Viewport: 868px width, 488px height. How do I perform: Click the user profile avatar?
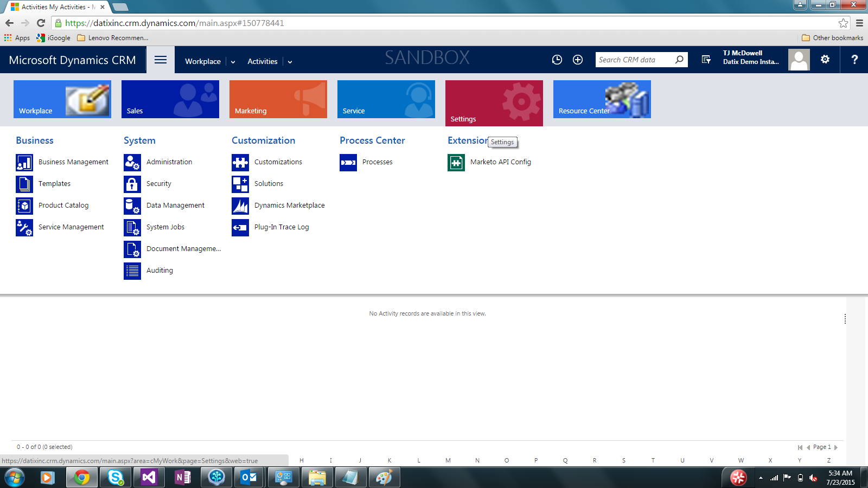coord(799,60)
